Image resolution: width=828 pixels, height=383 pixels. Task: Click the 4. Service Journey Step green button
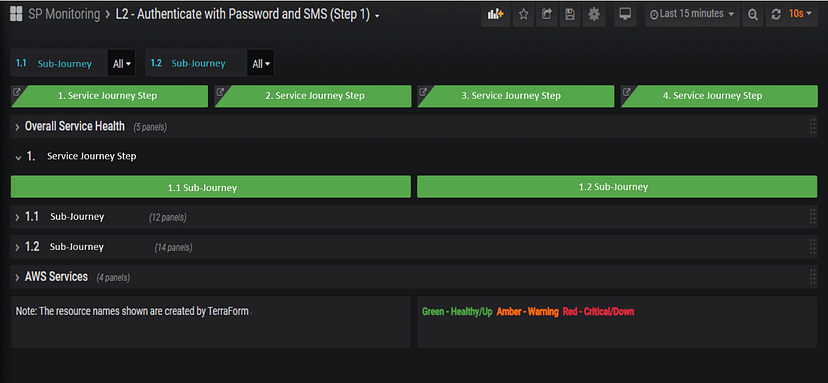click(719, 96)
